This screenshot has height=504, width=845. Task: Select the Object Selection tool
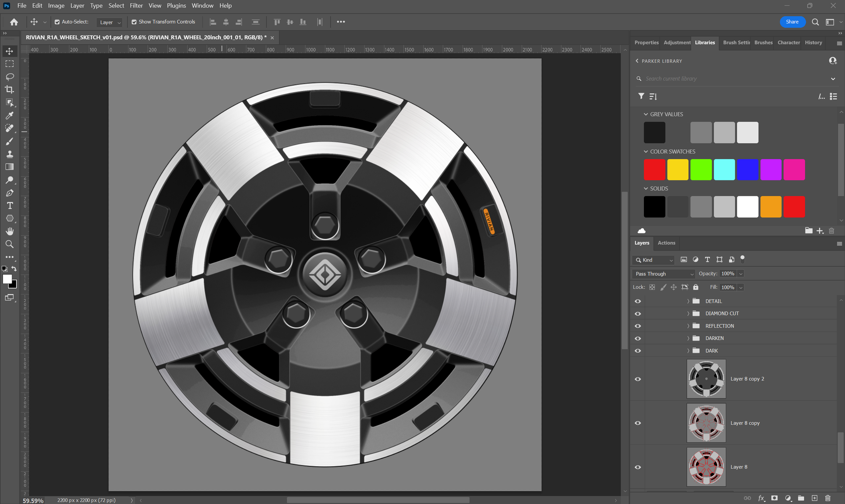coord(9,103)
